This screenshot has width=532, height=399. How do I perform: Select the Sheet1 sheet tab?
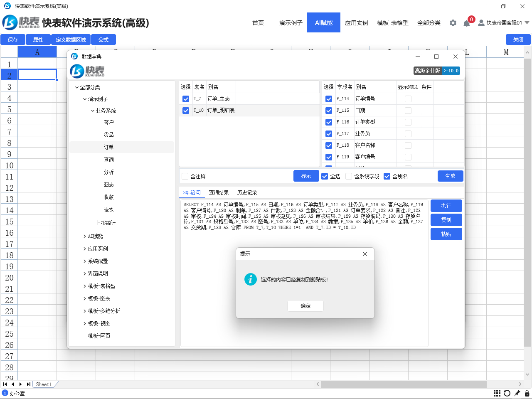point(44,384)
